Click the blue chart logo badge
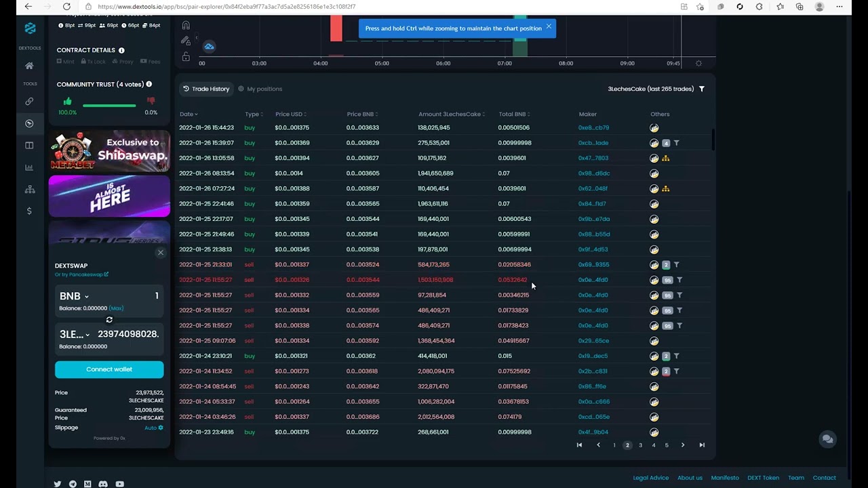This screenshot has height=488, width=868. pyautogui.click(x=209, y=46)
